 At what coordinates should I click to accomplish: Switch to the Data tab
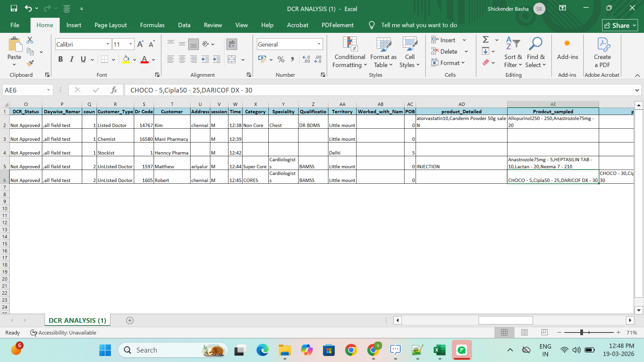(184, 25)
